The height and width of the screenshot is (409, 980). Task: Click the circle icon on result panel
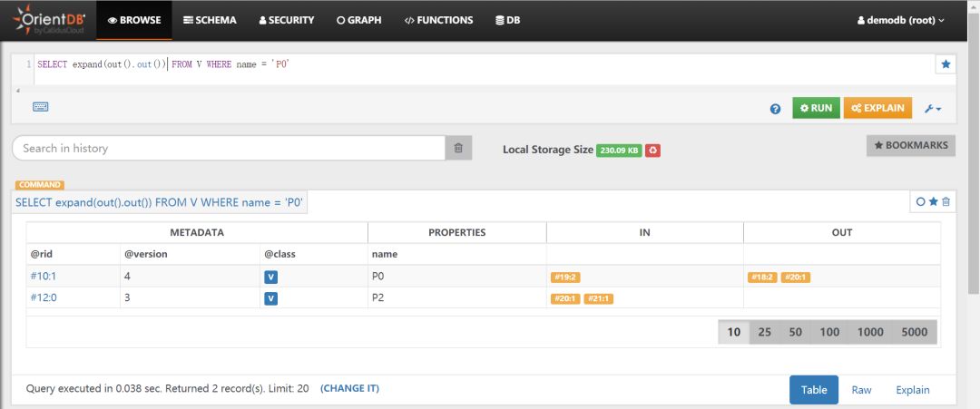click(x=920, y=201)
